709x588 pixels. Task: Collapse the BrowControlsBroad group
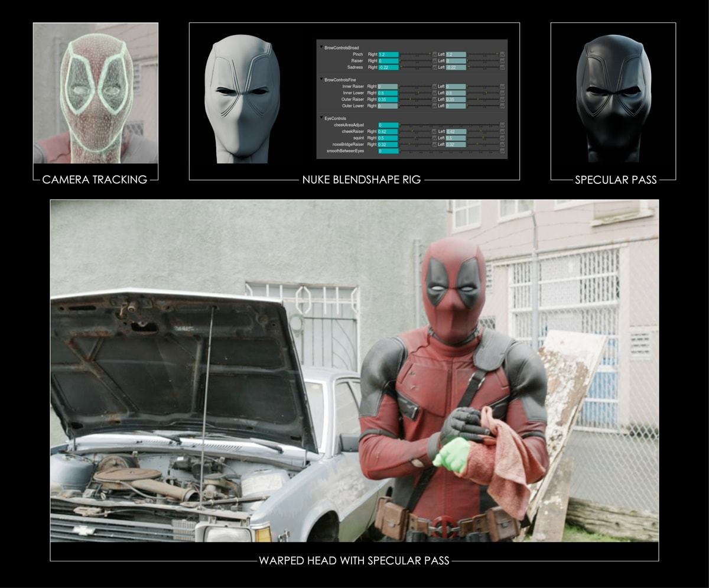[x=321, y=47]
